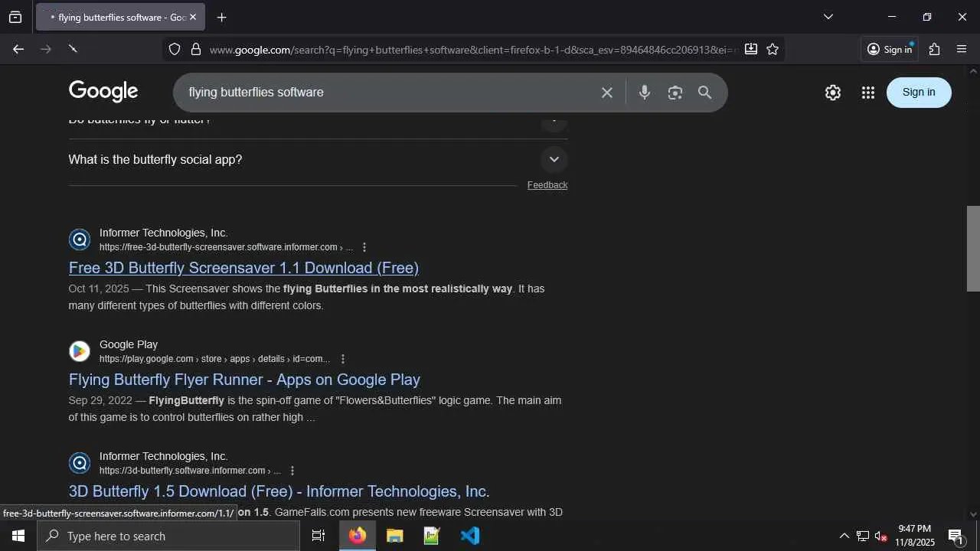Viewport: 980px width, 551px height.
Task: Bookmark this page with star icon
Action: click(x=773, y=49)
